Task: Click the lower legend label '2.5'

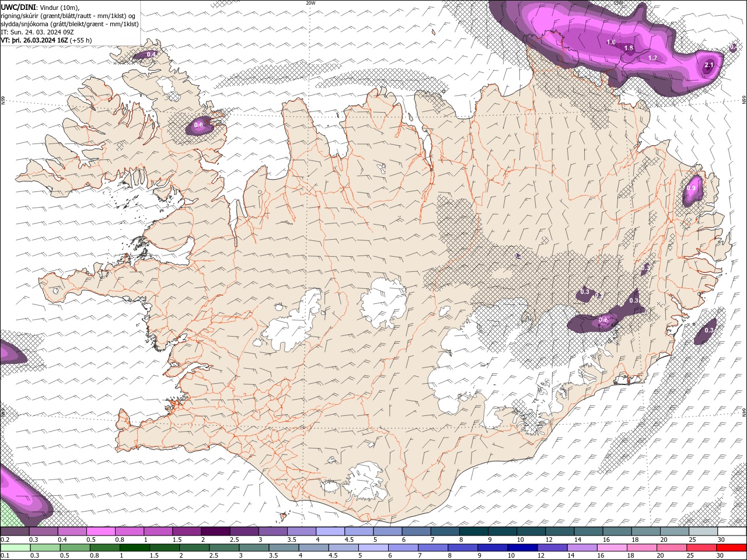Action: tap(214, 555)
